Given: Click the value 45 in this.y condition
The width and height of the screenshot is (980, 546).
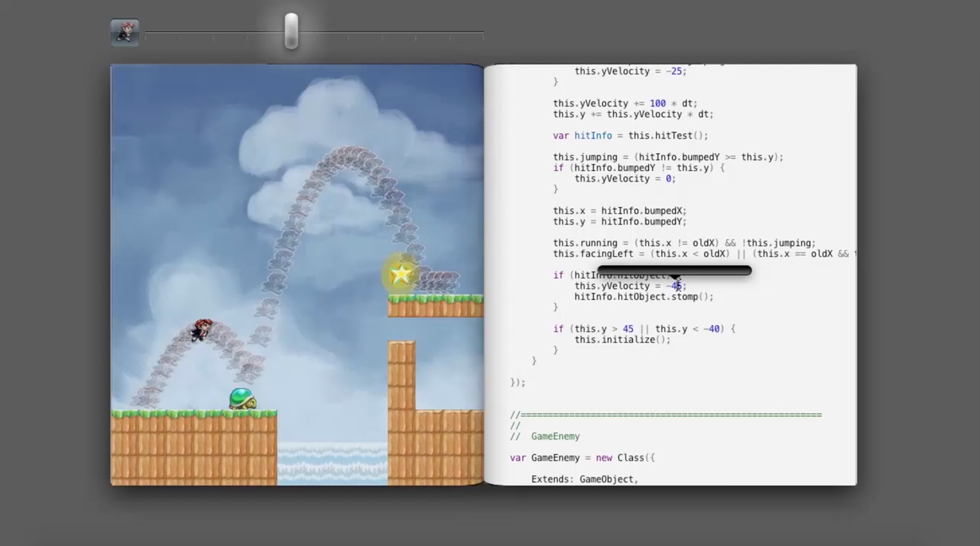Looking at the screenshot, I should point(628,329).
